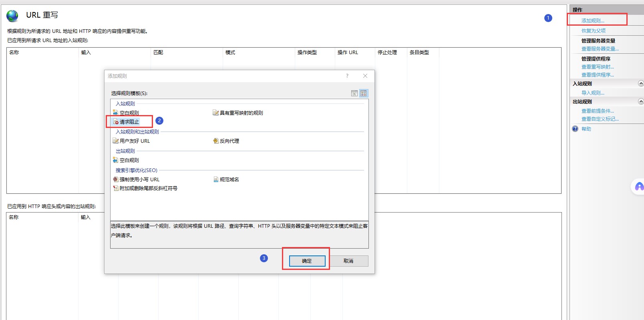
Task: Select 附加或删除尾部反斜杠符号 template
Action: tap(145, 188)
